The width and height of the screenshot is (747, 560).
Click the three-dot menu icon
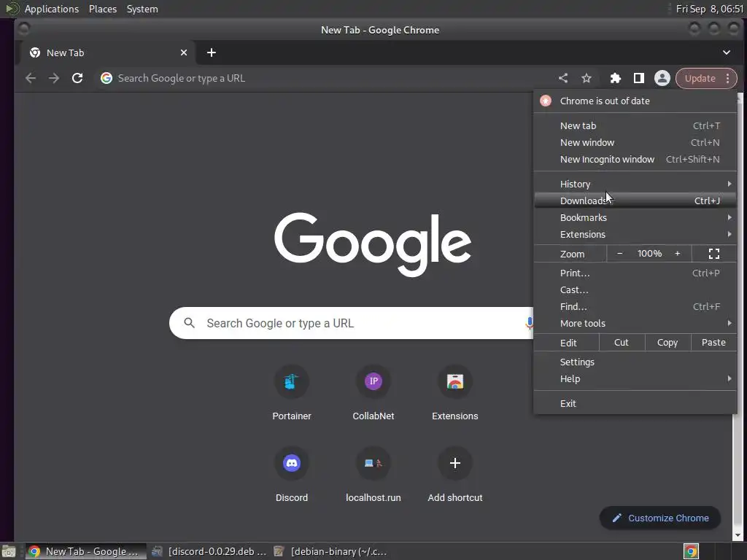tap(727, 78)
